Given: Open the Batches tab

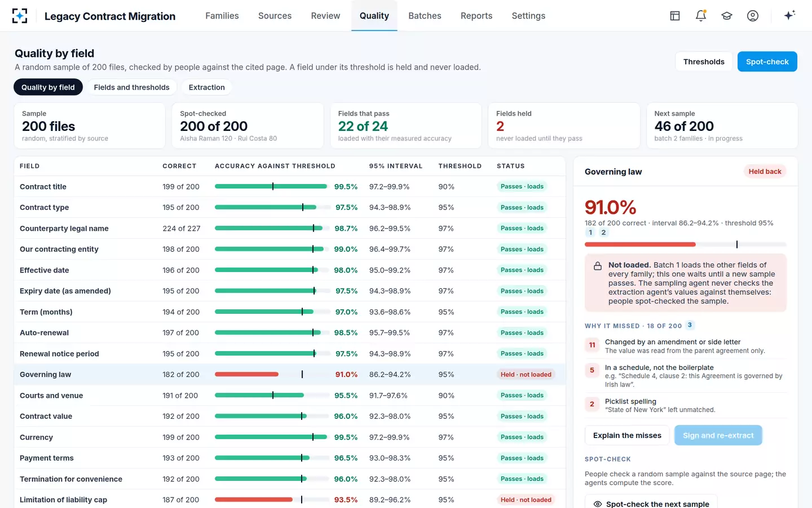Looking at the screenshot, I should [425, 16].
